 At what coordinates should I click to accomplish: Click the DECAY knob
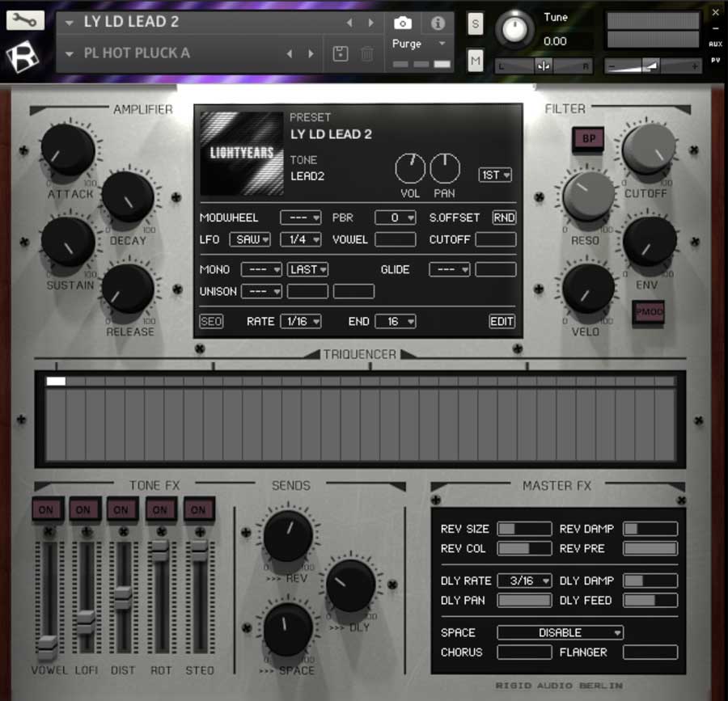pyautogui.click(x=128, y=196)
